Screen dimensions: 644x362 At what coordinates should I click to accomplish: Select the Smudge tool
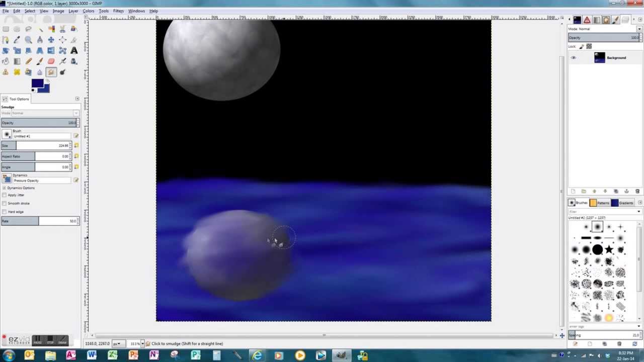tap(51, 72)
